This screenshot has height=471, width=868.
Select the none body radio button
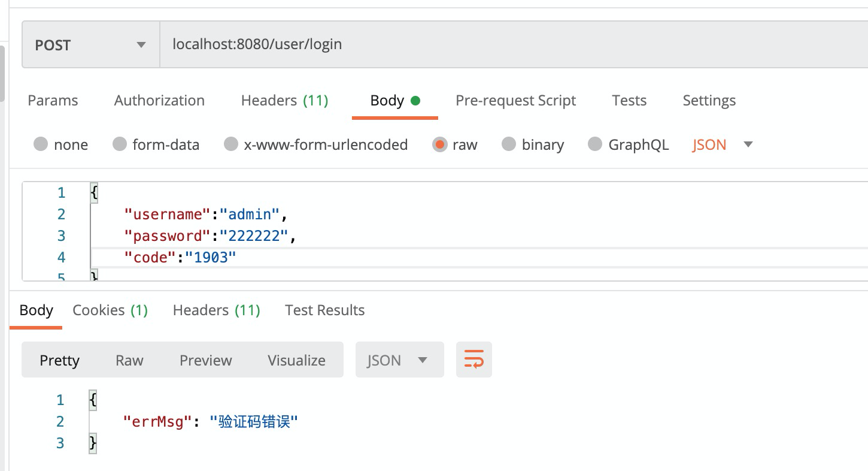pyautogui.click(x=41, y=144)
